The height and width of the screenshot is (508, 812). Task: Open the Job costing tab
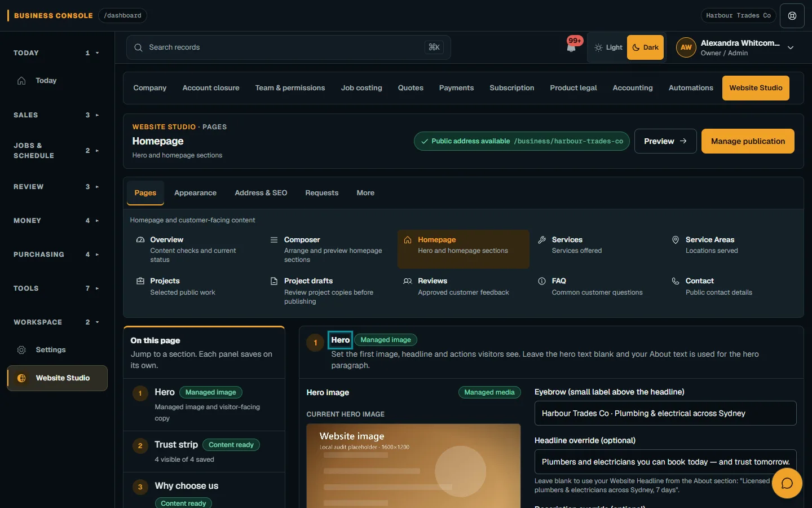point(361,88)
